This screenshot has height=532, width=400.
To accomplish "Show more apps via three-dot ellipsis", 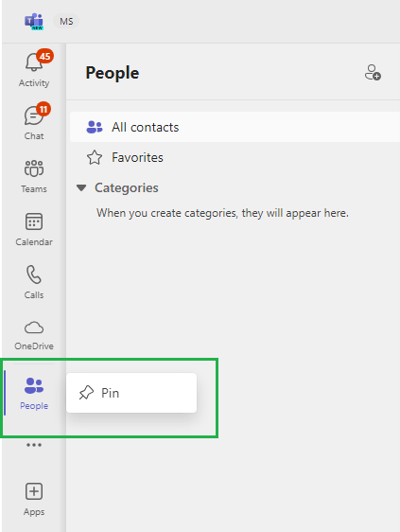I will coord(34,445).
